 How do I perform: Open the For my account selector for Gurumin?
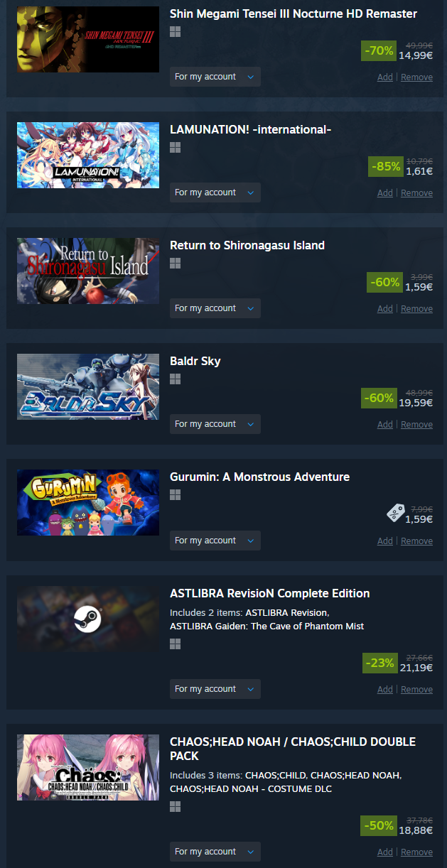(215, 541)
